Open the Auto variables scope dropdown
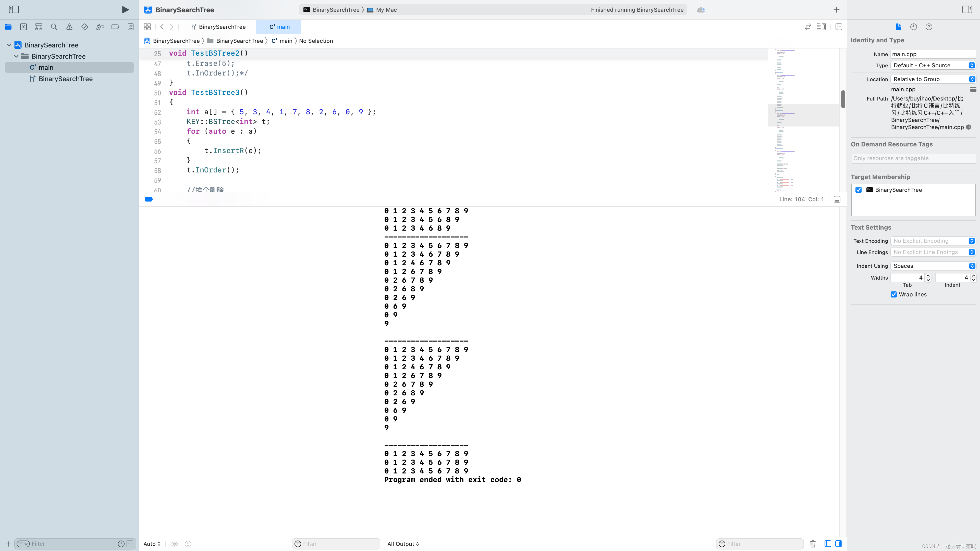Image resolution: width=980 pixels, height=551 pixels. (x=152, y=544)
